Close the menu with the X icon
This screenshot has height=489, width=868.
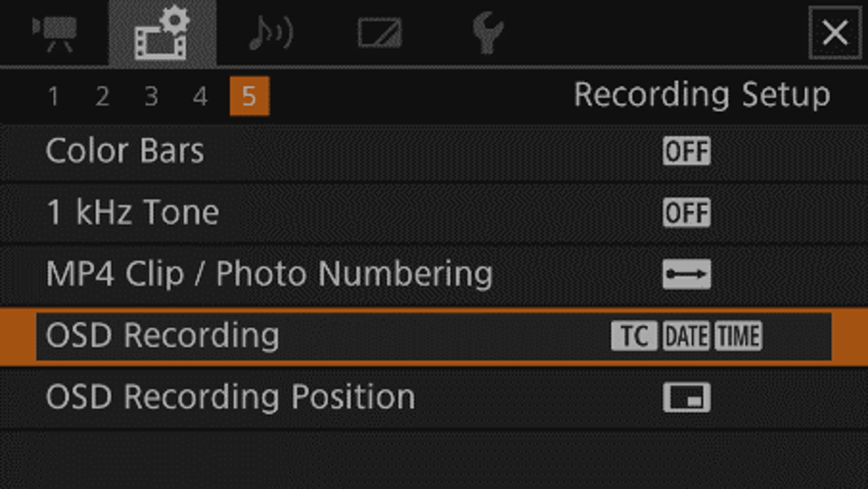834,32
